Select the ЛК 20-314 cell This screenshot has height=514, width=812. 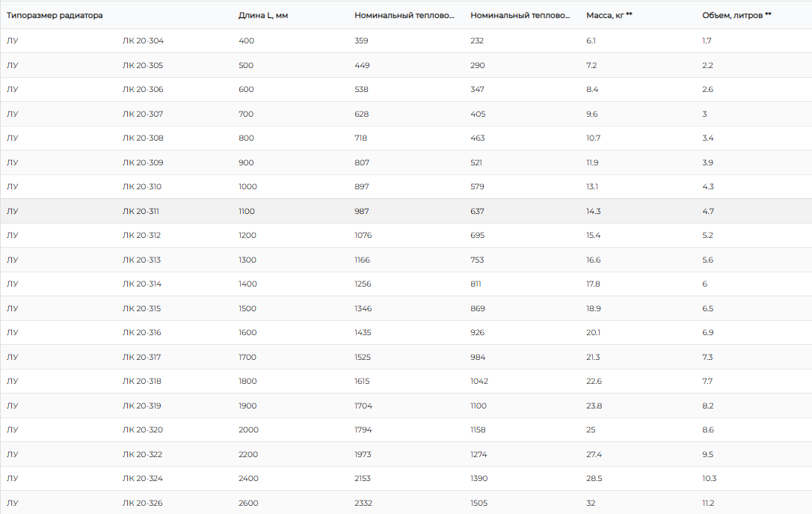(142, 284)
